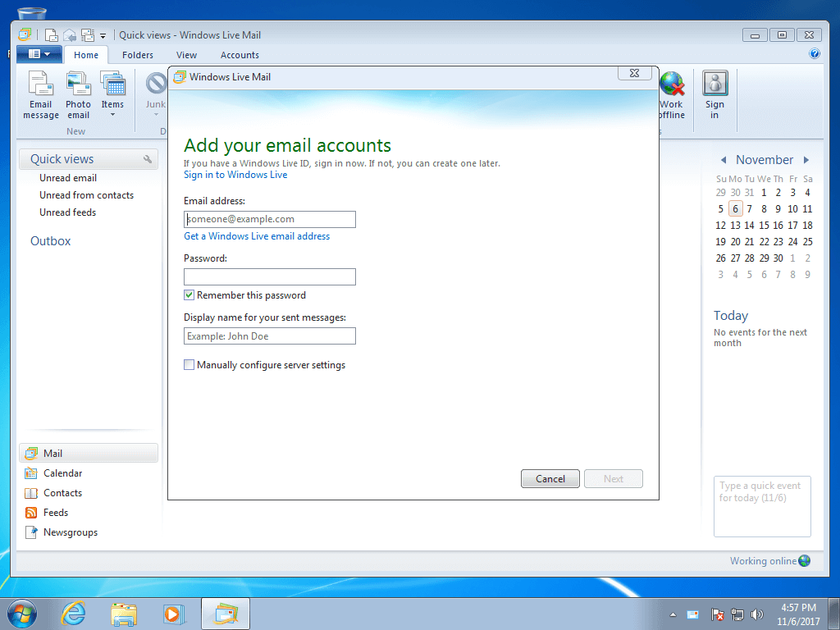840x630 pixels.
Task: Select November 15 in calendar
Action: 764,226
